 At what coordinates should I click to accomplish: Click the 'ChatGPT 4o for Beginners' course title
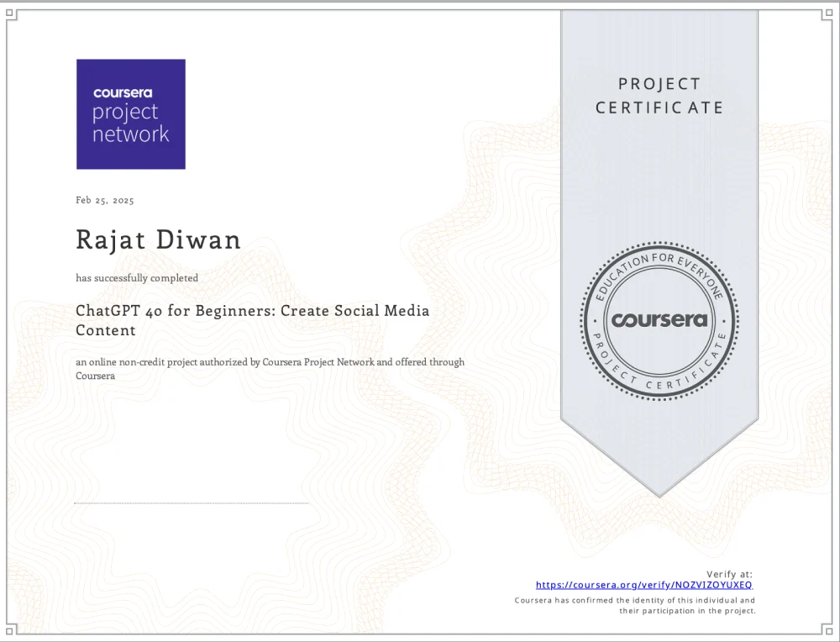click(x=252, y=311)
